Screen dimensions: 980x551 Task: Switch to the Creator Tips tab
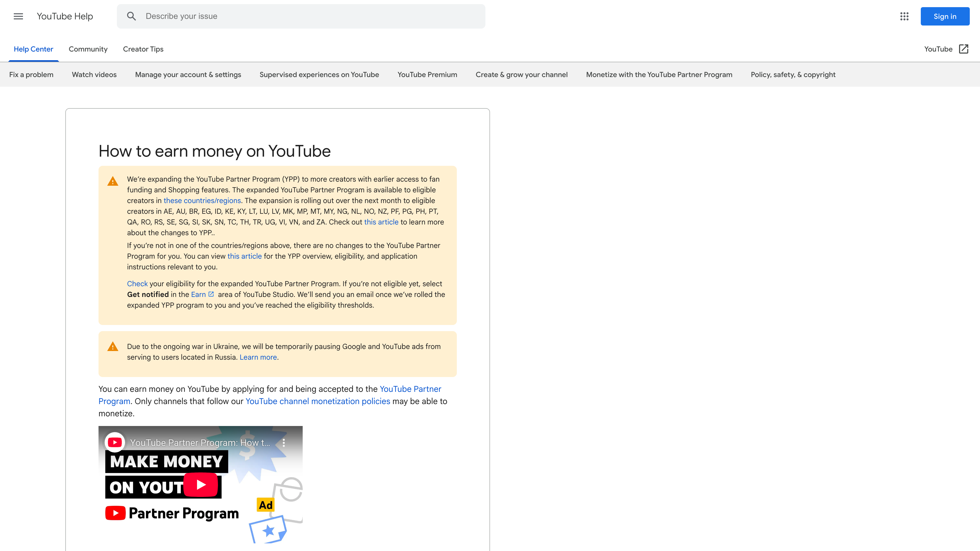143,49
